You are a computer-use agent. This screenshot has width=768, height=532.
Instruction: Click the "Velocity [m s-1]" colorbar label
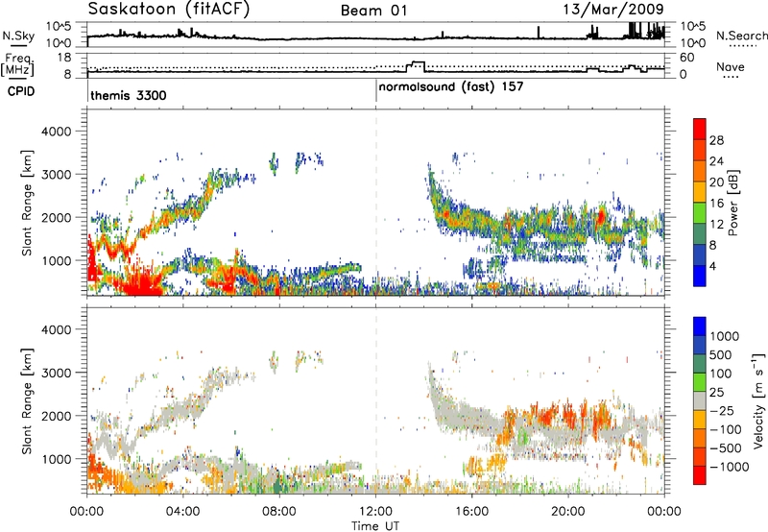click(x=758, y=401)
